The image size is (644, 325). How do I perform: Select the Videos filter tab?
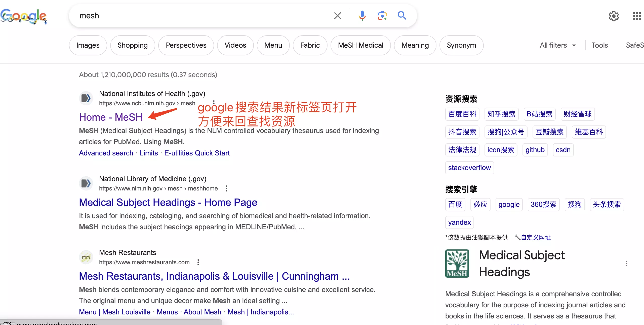tap(235, 45)
